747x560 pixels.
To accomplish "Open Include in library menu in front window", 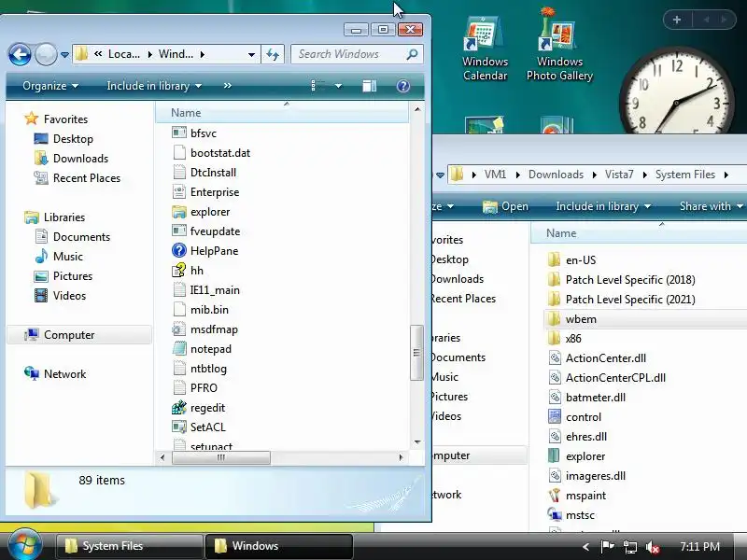I will (154, 86).
